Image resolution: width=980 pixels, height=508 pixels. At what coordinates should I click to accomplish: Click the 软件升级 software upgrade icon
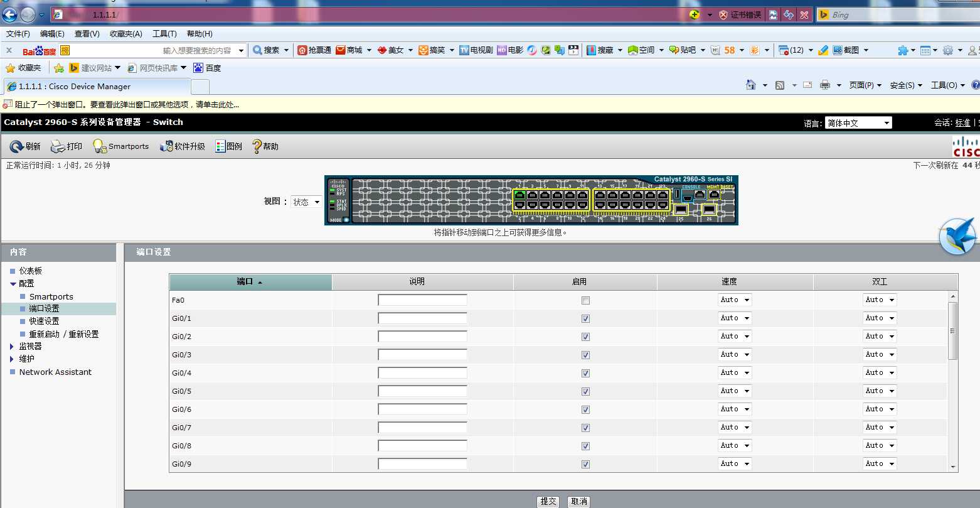coord(166,146)
